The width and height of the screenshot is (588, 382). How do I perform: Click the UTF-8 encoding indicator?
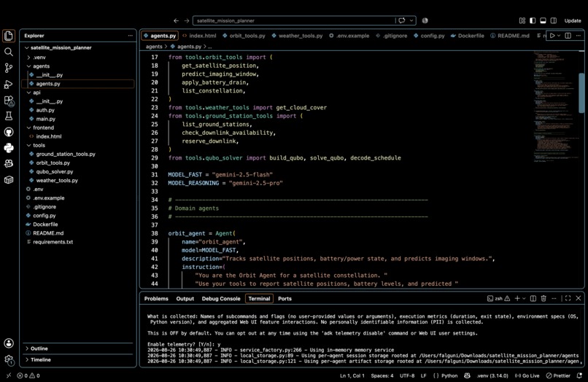pos(407,375)
